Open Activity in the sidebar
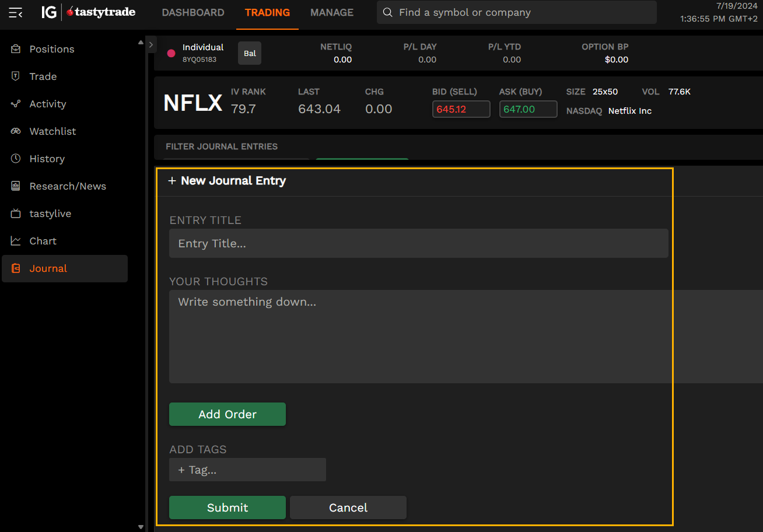 (x=65, y=104)
